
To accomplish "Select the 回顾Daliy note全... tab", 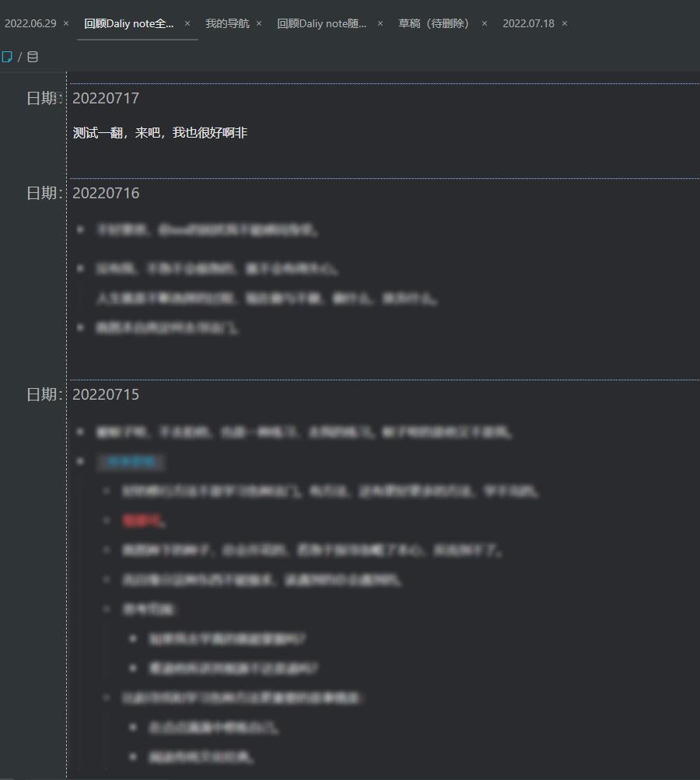I will (129, 23).
